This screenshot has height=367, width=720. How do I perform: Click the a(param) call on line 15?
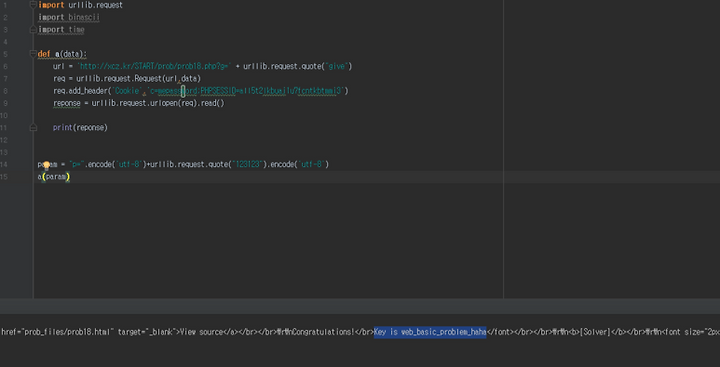pyautogui.click(x=53, y=176)
